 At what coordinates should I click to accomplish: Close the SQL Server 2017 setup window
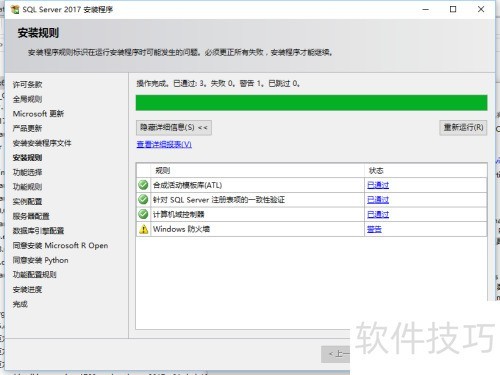pos(481,9)
